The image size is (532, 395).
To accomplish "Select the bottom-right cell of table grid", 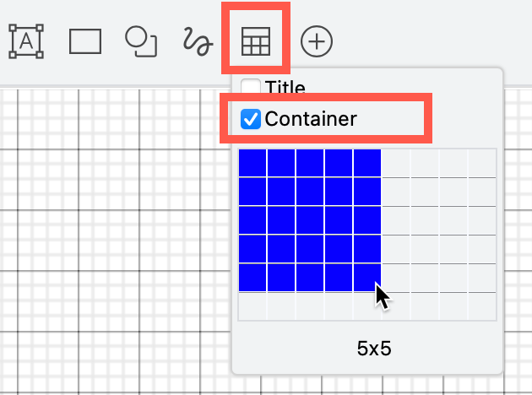I will tap(482, 306).
